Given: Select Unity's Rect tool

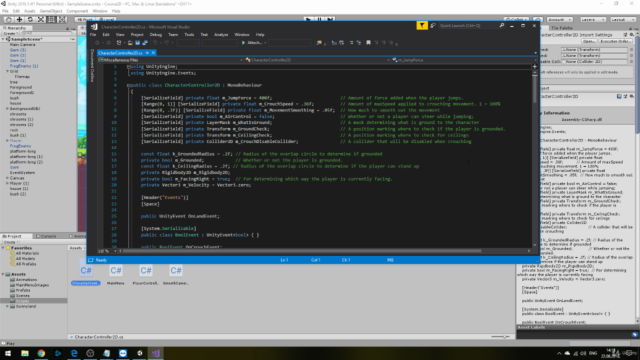Looking at the screenshot, I should (x=51, y=19).
